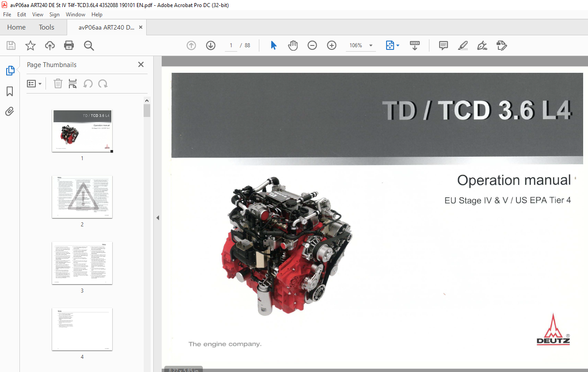Open the Attachments paperclip panel
This screenshot has height=372, width=588.
point(10,111)
